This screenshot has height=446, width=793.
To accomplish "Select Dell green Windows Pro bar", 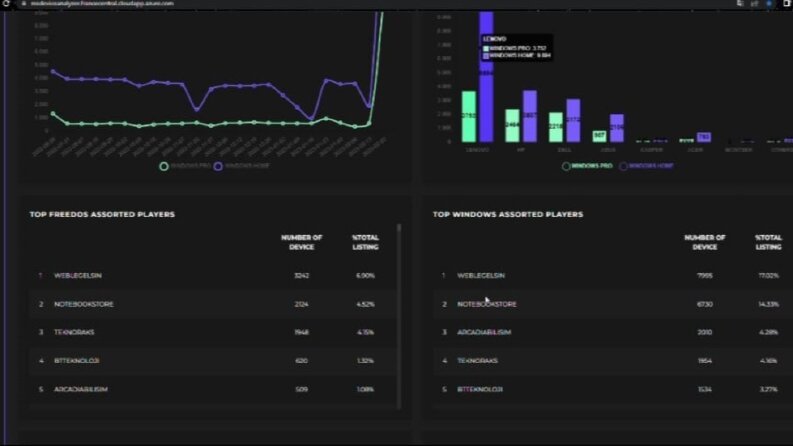I will 556,127.
